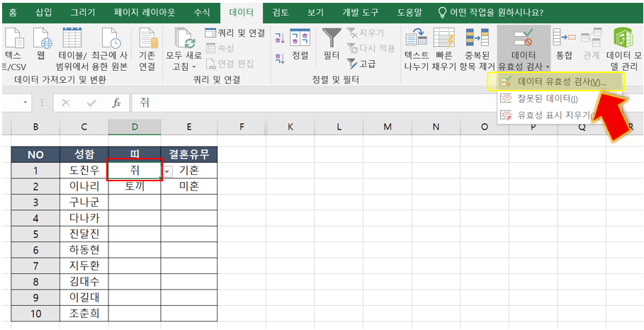
Task: Click the 모두 새로 고침 icon
Action: tap(183, 39)
